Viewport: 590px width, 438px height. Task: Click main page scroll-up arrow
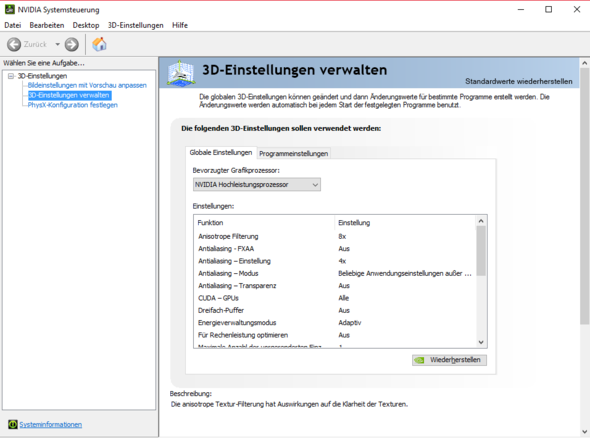585,63
